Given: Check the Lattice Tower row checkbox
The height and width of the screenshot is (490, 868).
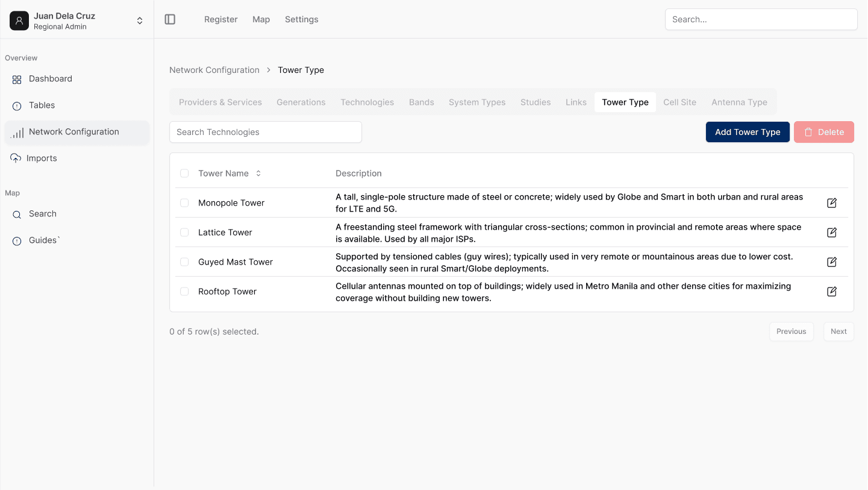Looking at the screenshot, I should click(x=184, y=233).
